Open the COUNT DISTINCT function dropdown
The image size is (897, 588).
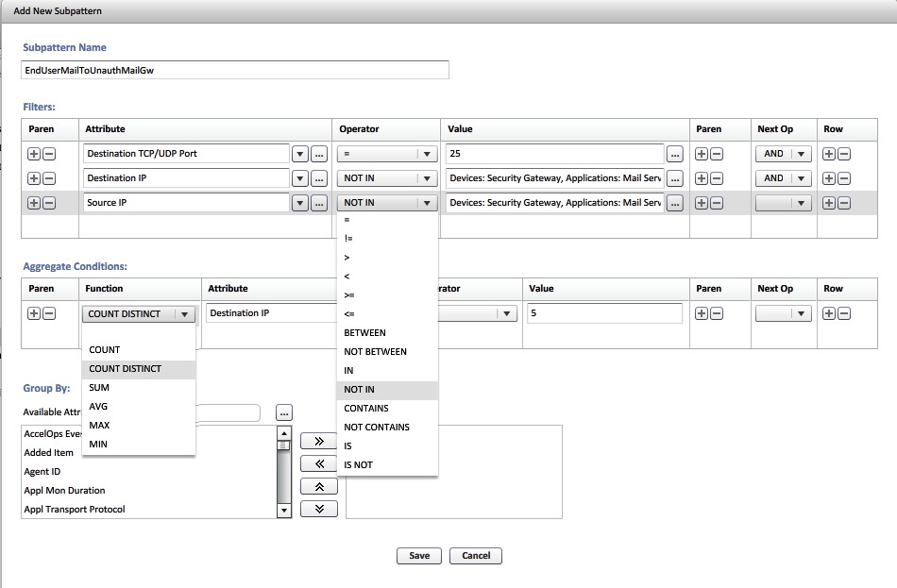click(x=185, y=314)
